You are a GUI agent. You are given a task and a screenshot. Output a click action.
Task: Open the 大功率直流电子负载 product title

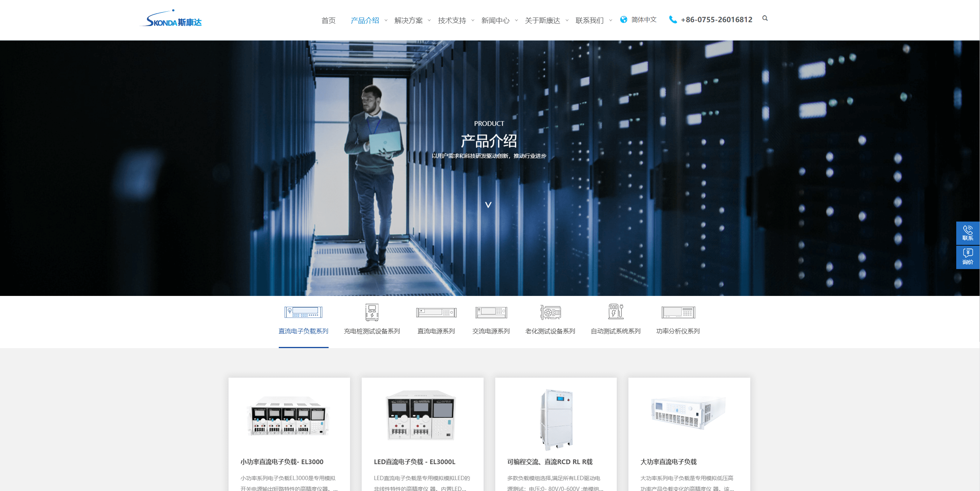pyautogui.click(x=669, y=462)
